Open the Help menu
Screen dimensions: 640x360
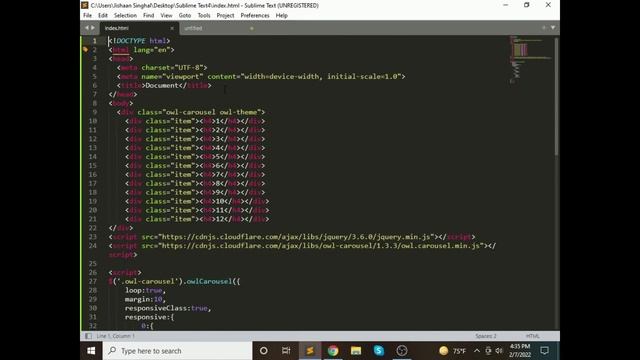click(282, 16)
